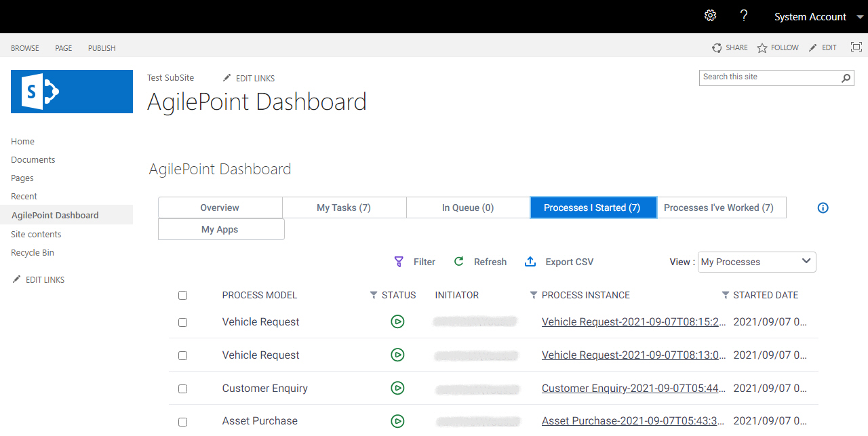The image size is (868, 436).
Task: Click the Test SubSite breadcrumb link
Action: [171, 78]
